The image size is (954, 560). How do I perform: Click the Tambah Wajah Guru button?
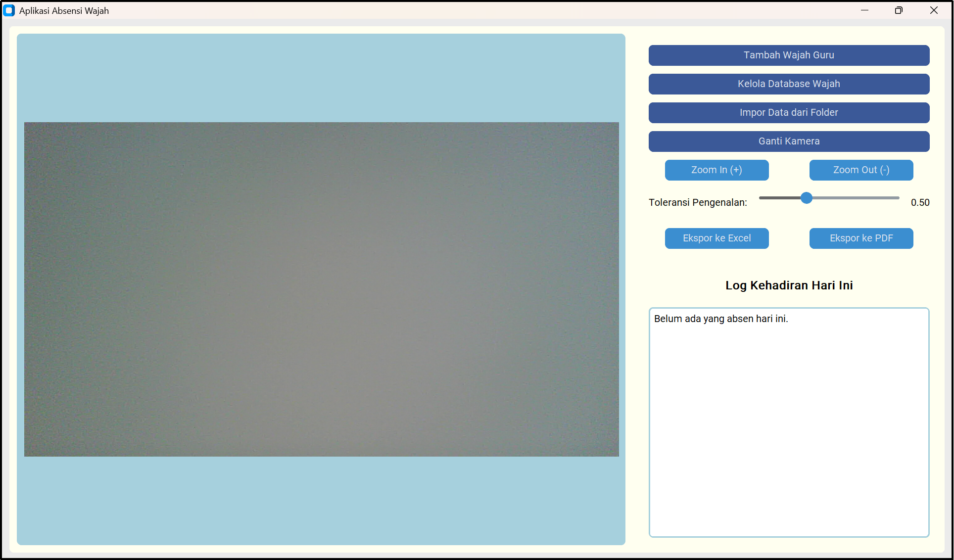(789, 55)
